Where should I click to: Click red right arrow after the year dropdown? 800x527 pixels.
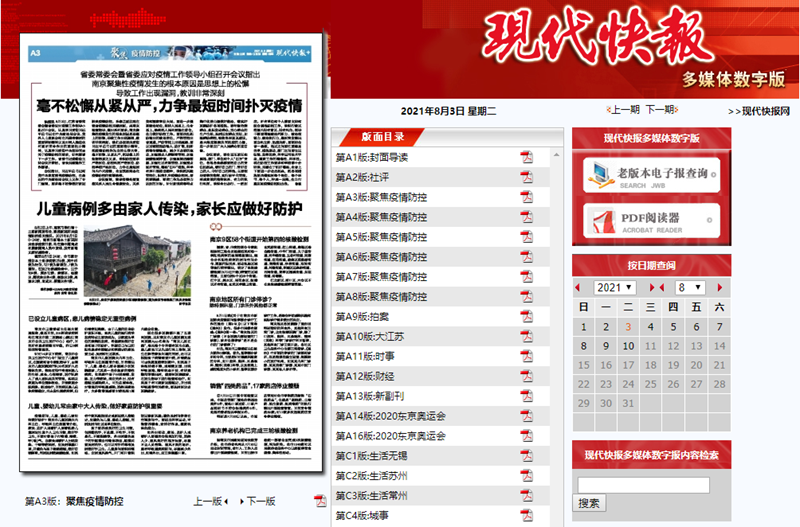pos(652,288)
